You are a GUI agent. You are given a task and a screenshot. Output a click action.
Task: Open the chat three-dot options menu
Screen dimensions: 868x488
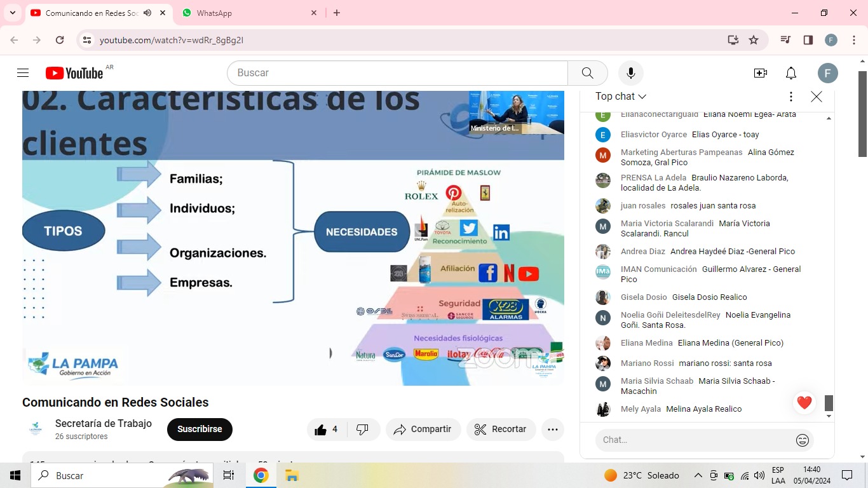pyautogui.click(x=790, y=97)
